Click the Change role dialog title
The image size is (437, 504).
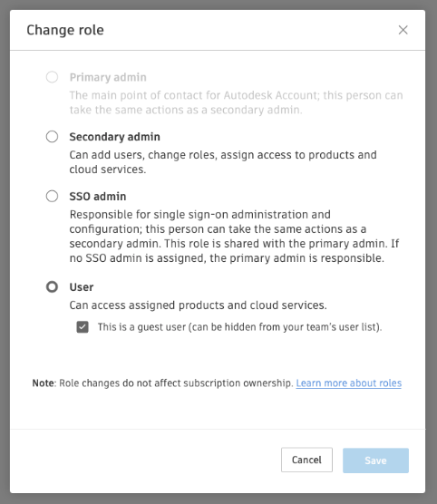click(65, 30)
